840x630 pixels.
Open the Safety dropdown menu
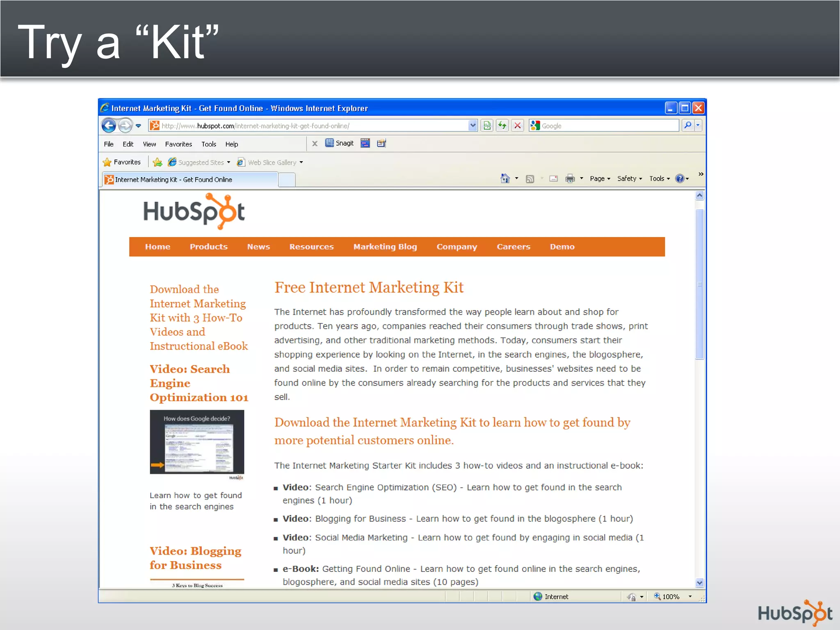click(x=630, y=178)
